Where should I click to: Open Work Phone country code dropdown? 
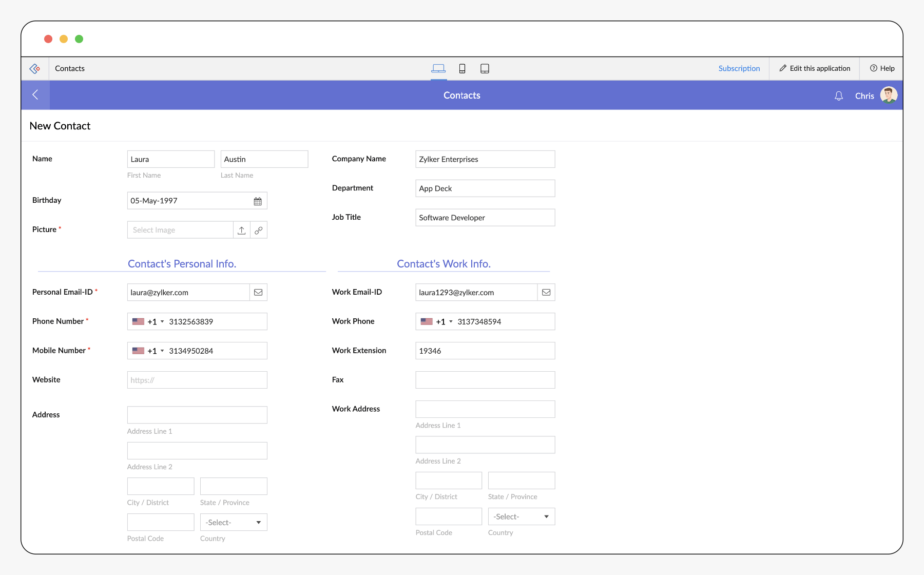click(x=437, y=322)
